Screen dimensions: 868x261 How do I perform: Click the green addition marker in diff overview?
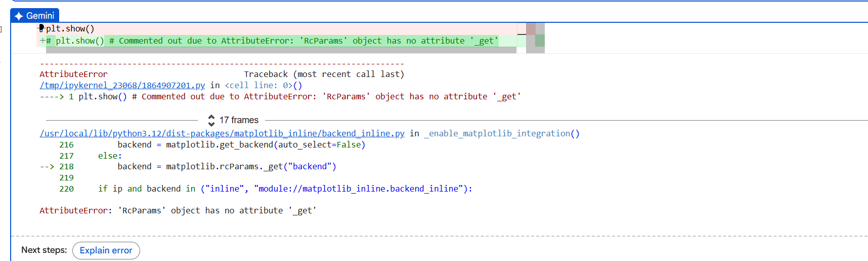point(540,41)
